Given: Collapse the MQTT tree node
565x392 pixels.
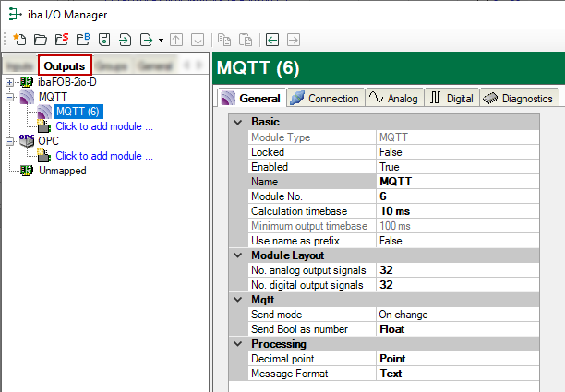Looking at the screenshot, I should tap(10, 97).
